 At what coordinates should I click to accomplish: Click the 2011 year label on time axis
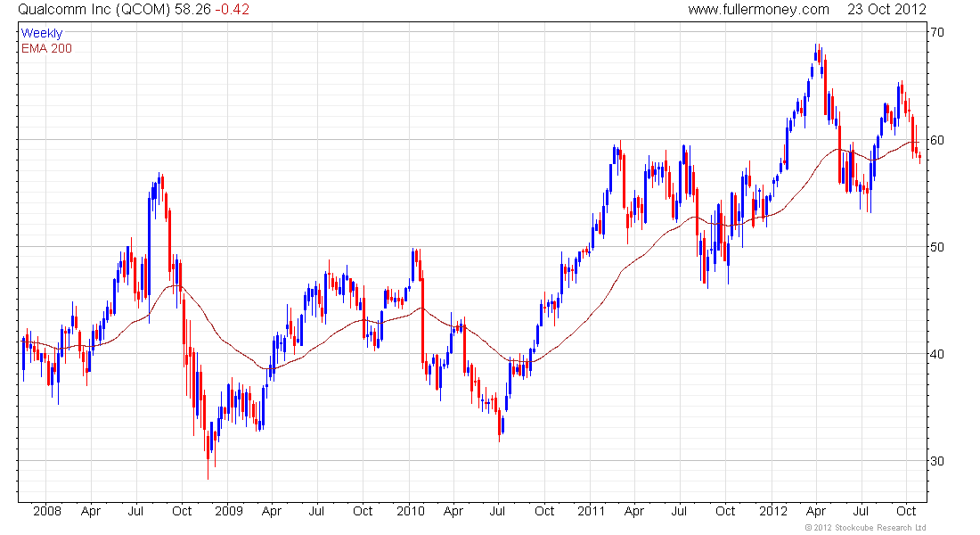pos(592,511)
